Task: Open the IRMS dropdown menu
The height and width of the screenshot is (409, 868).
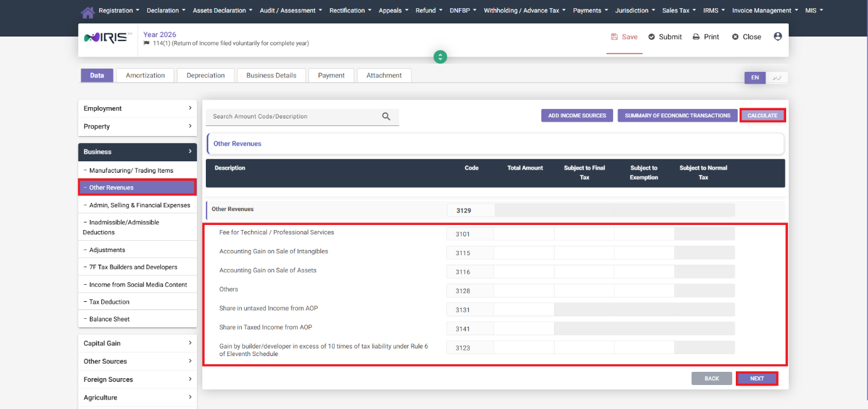Action: (714, 11)
